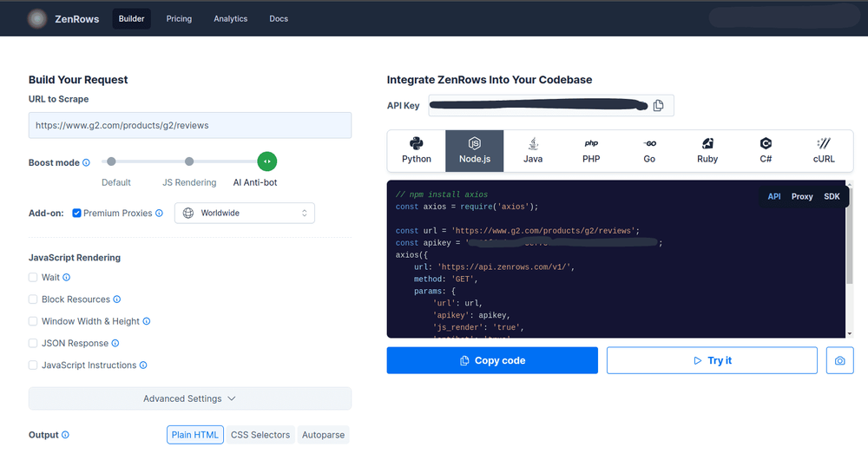This screenshot has width=868, height=454.
Task: Choose the Ruby language tab
Action: 707,151
